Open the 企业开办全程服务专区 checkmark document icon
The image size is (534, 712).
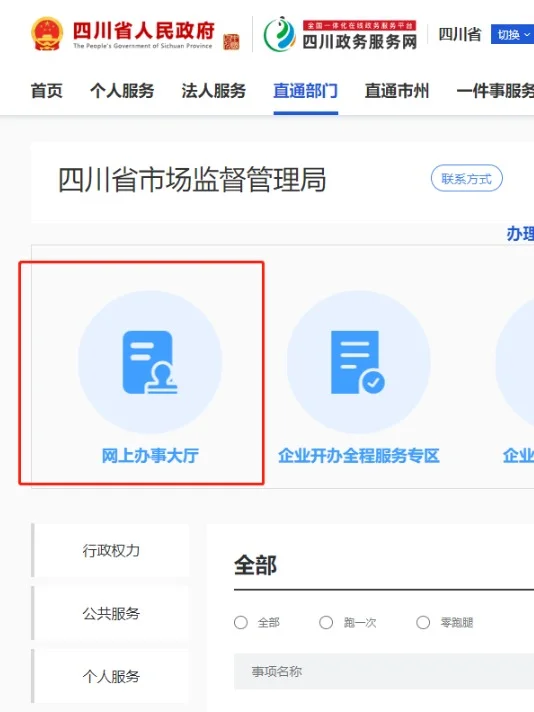(358, 362)
